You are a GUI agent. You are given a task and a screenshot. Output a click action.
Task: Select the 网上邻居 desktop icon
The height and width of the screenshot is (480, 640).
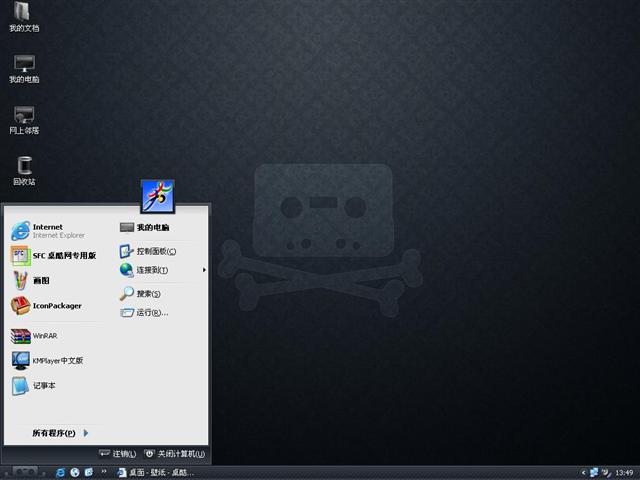(24, 120)
